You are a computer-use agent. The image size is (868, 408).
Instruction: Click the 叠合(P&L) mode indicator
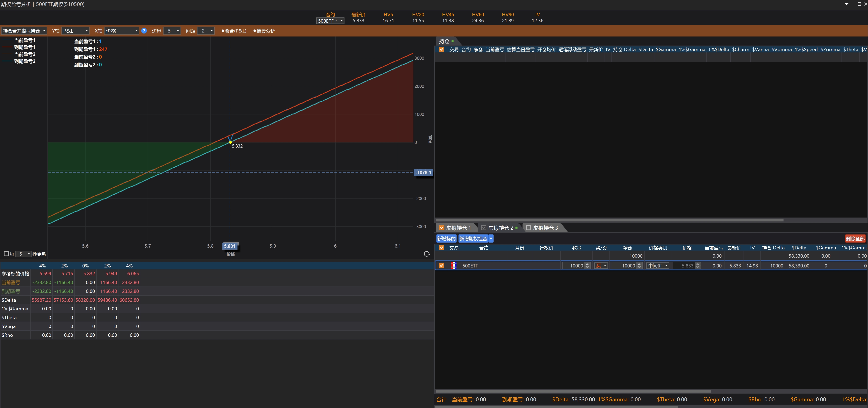(234, 31)
